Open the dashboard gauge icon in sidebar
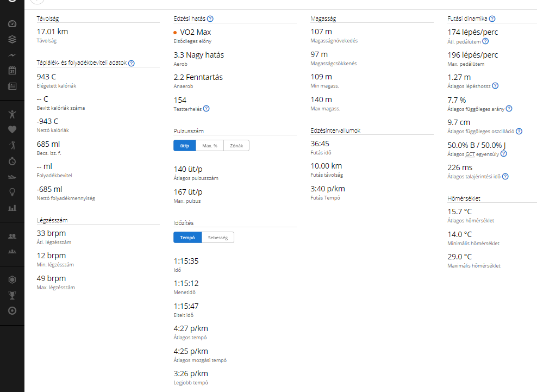Screen dimensions: 537x392 click(13, 24)
